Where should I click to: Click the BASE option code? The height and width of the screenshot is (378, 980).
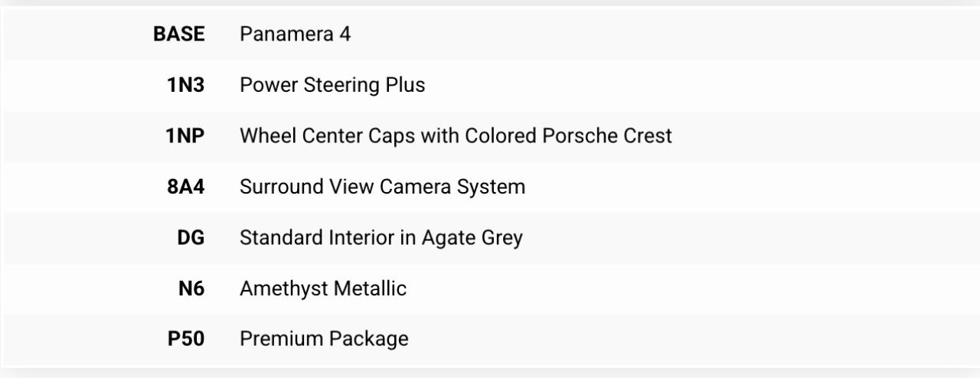[x=179, y=35]
